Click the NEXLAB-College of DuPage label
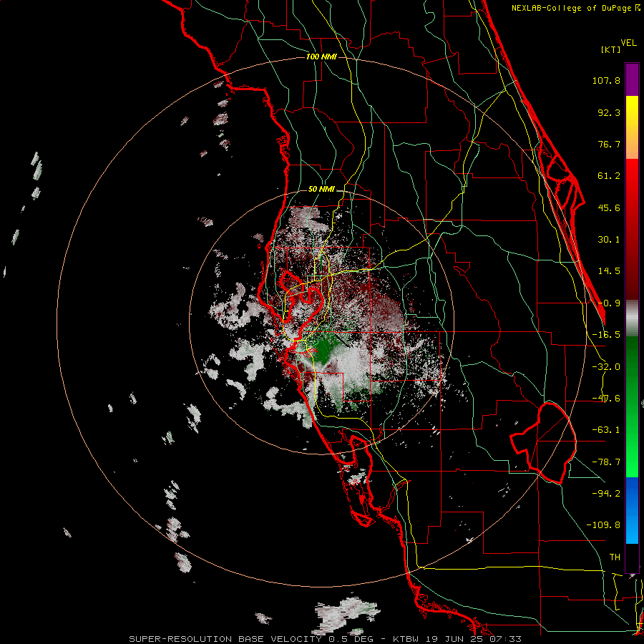Screen dimensions: 644x644 [x=576, y=8]
